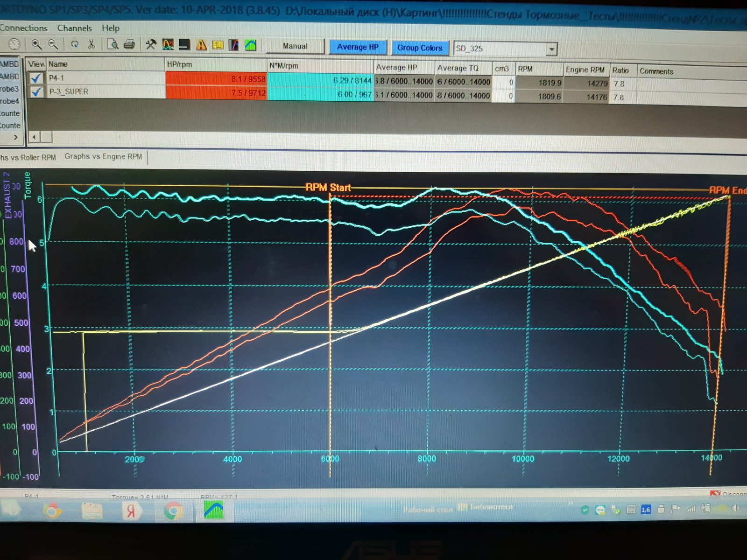Click the Group Colors button
Viewport: 747px width, 560px height.
[420, 48]
